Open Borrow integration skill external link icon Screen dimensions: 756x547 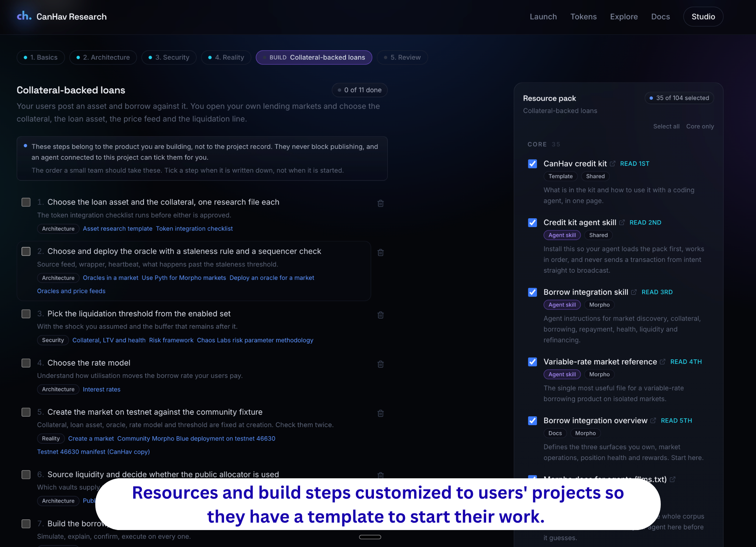point(634,292)
